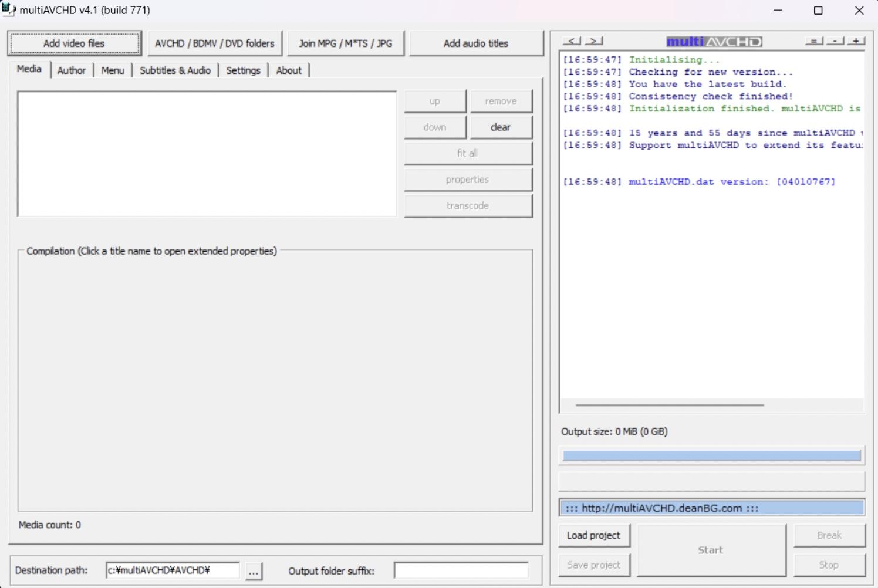Click inside the empty media list box
This screenshot has height=588, width=878.
click(x=207, y=154)
